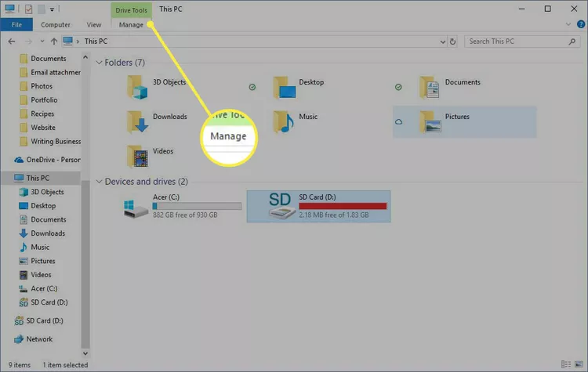Open the Manage ribbon tab

coord(131,25)
